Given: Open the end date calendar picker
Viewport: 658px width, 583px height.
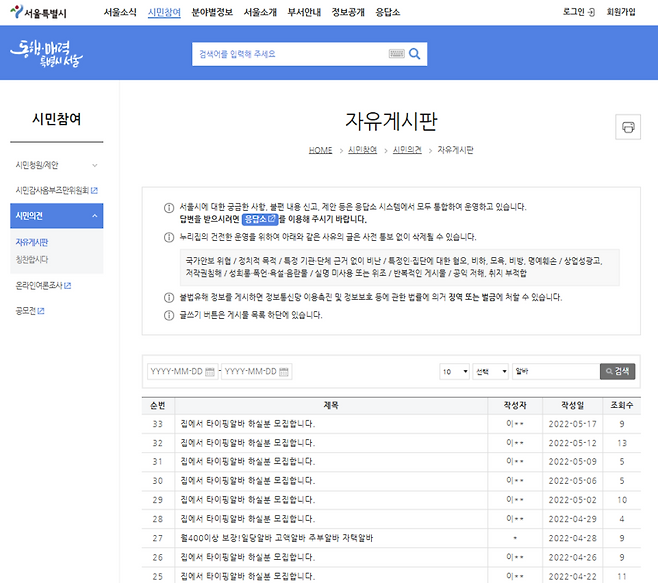Looking at the screenshot, I should coord(285,372).
